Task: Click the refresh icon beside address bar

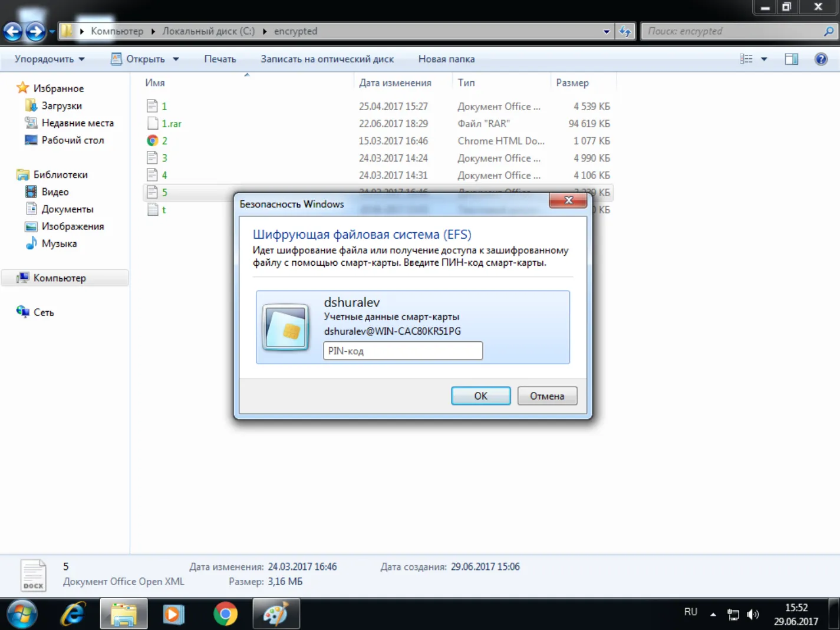Action: click(x=625, y=31)
